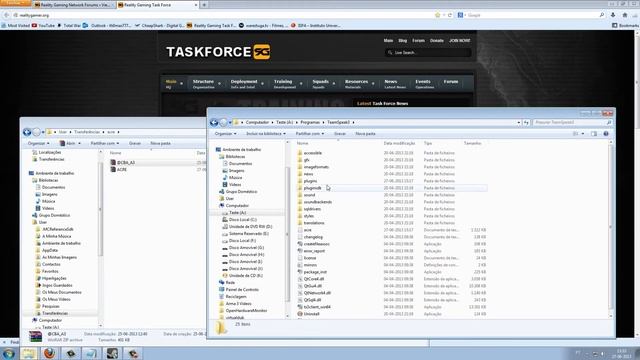Click the Back arrow in acre window
This screenshot has height=360, width=640.
tap(27, 132)
